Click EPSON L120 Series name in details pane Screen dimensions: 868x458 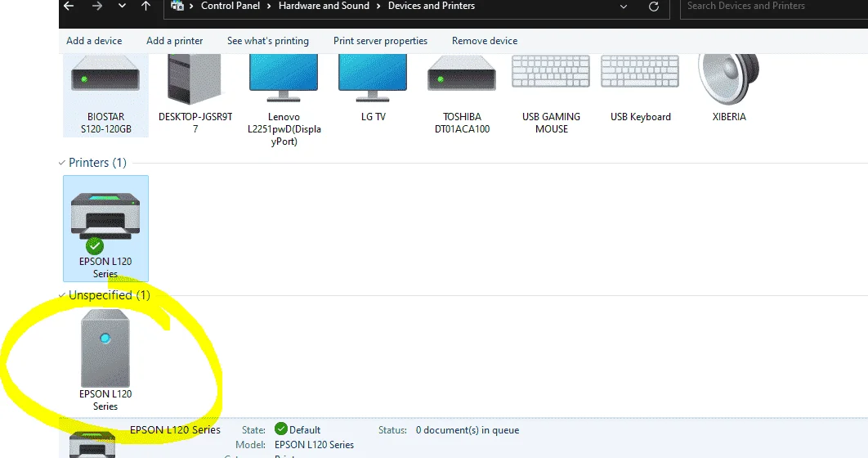(175, 429)
